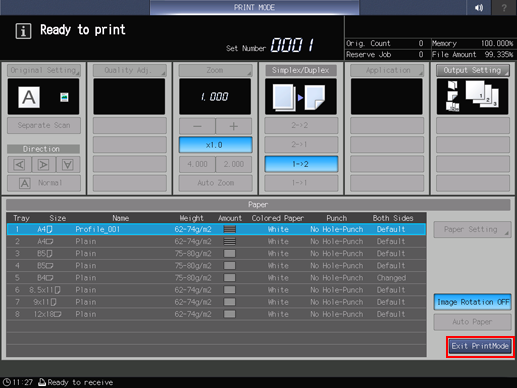This screenshot has height=388, width=517.
Task: Select the 2->1 duplex mode
Action: [301, 145]
